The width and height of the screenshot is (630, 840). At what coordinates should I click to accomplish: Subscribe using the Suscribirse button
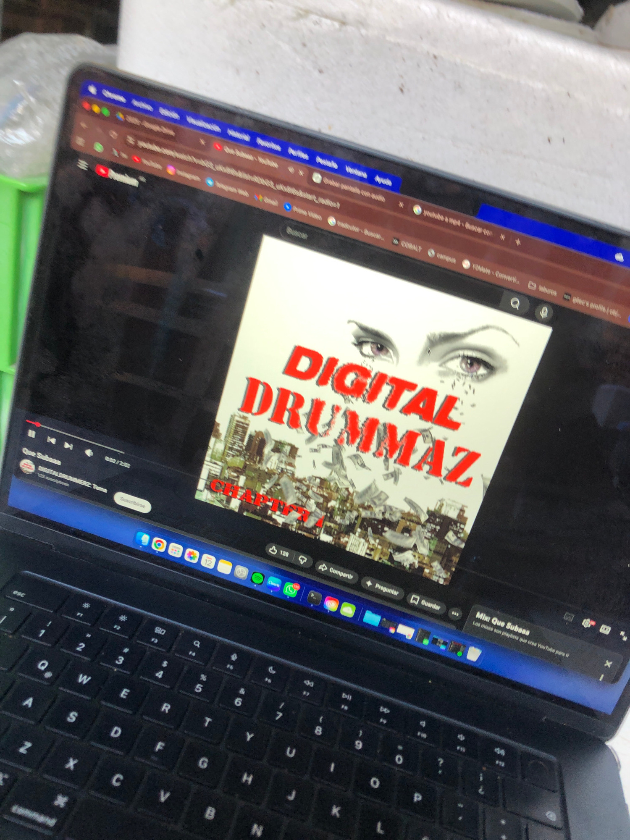click(x=132, y=502)
